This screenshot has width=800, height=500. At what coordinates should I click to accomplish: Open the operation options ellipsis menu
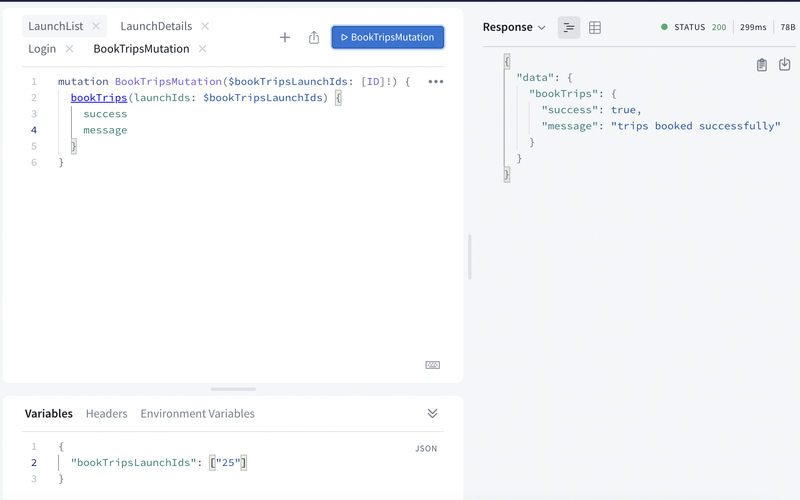pyautogui.click(x=436, y=82)
